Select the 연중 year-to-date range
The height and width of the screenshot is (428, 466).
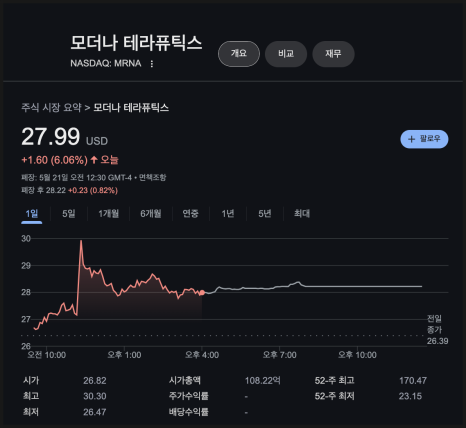(191, 214)
